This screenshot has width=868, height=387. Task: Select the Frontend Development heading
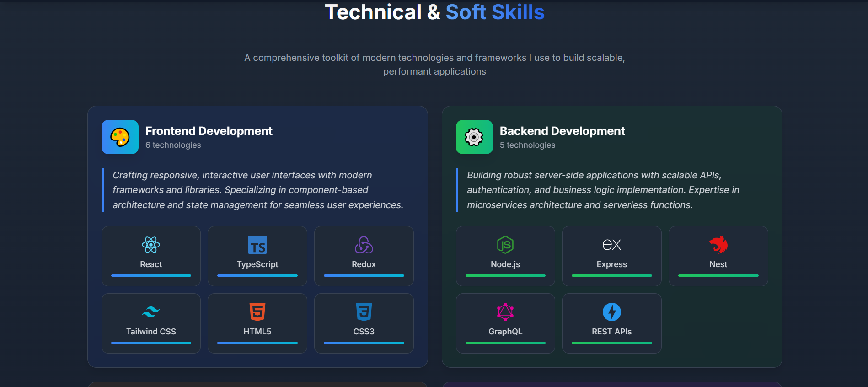click(x=209, y=131)
